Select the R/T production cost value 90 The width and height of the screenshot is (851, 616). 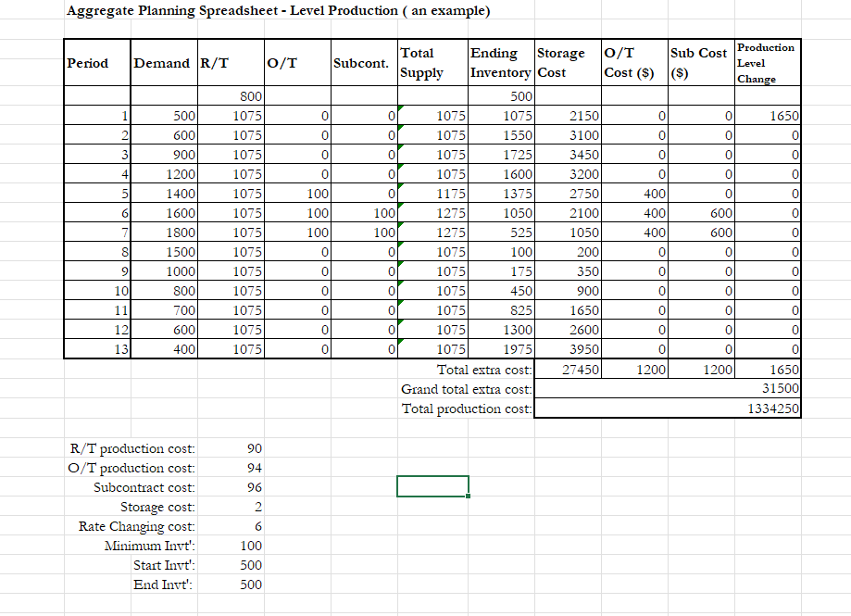pyautogui.click(x=253, y=448)
